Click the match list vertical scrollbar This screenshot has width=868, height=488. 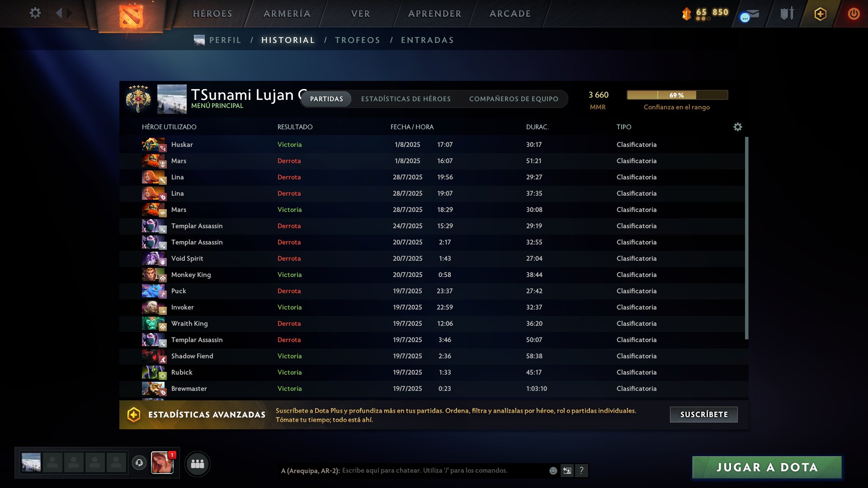click(746, 238)
